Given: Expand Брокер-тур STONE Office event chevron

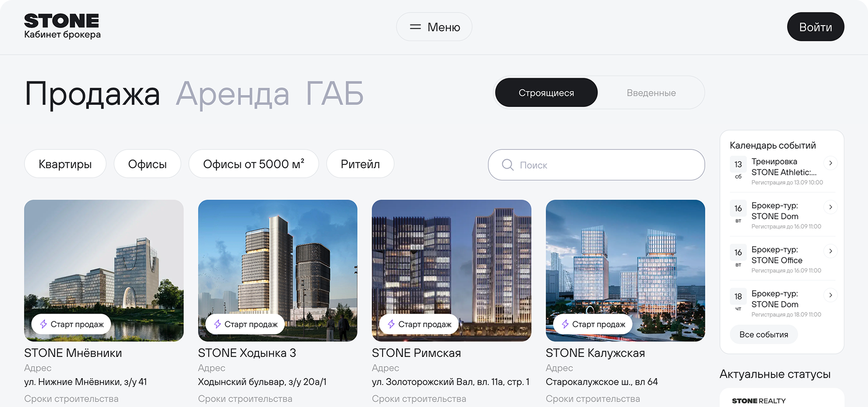Looking at the screenshot, I should pos(830,251).
